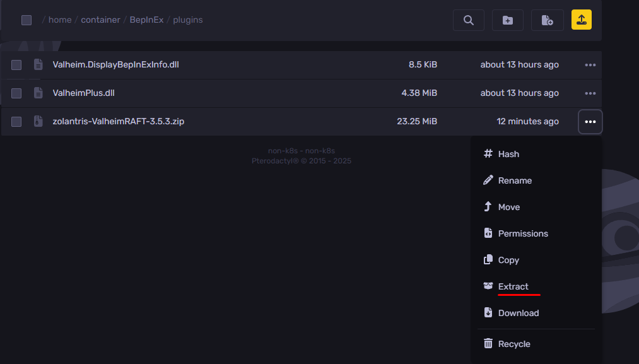Screen dimensions: 639x364
Task: Choose Permissions from the context menu
Action: click(536, 233)
